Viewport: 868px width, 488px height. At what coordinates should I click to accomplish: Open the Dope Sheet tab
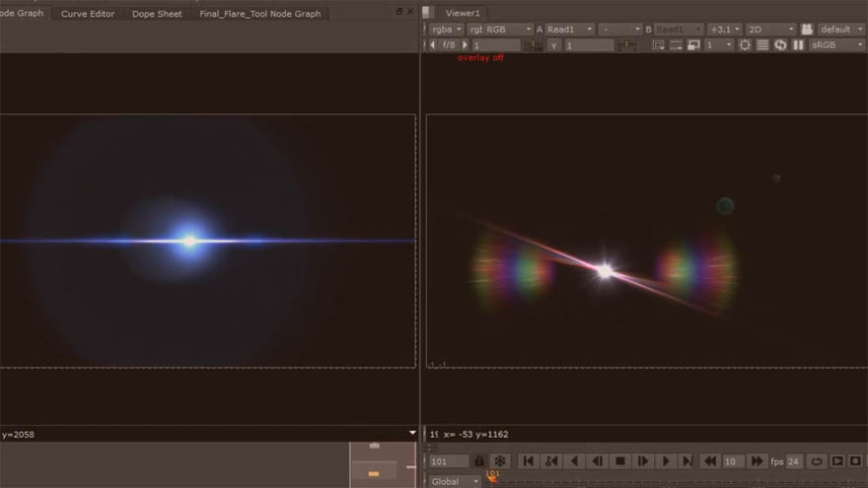click(x=157, y=13)
